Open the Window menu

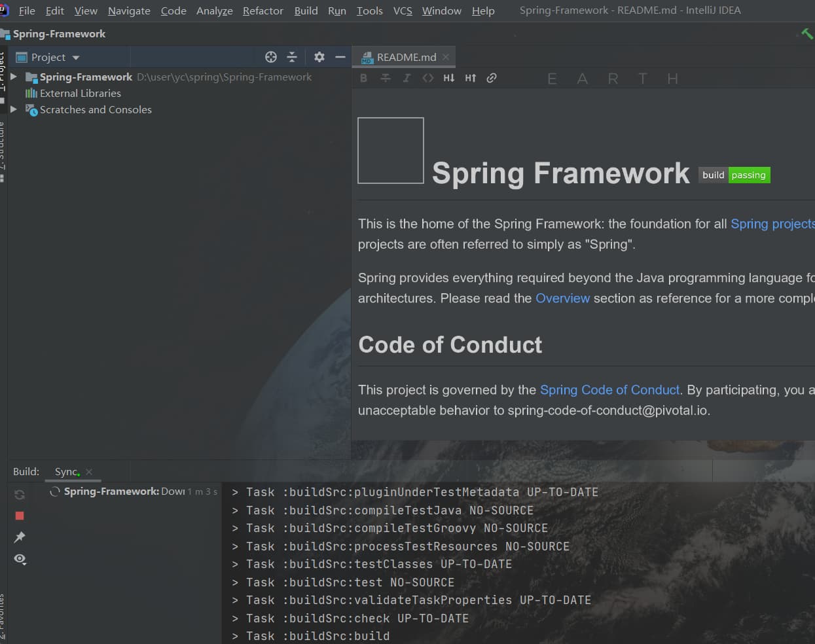442,10
